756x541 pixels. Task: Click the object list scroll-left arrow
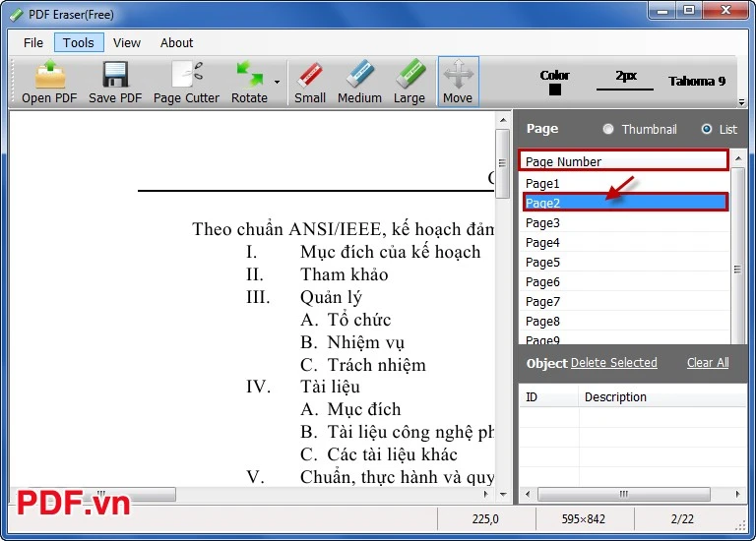[528, 494]
